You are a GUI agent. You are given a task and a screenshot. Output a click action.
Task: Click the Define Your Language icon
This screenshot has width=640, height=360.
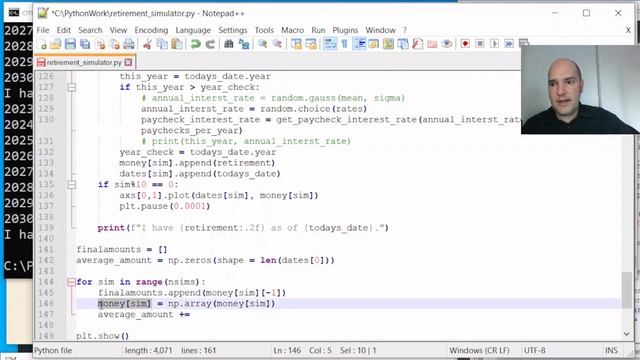(373, 44)
